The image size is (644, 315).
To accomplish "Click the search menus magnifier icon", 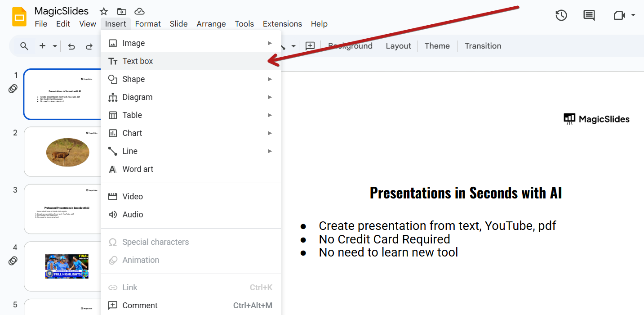I will point(24,46).
